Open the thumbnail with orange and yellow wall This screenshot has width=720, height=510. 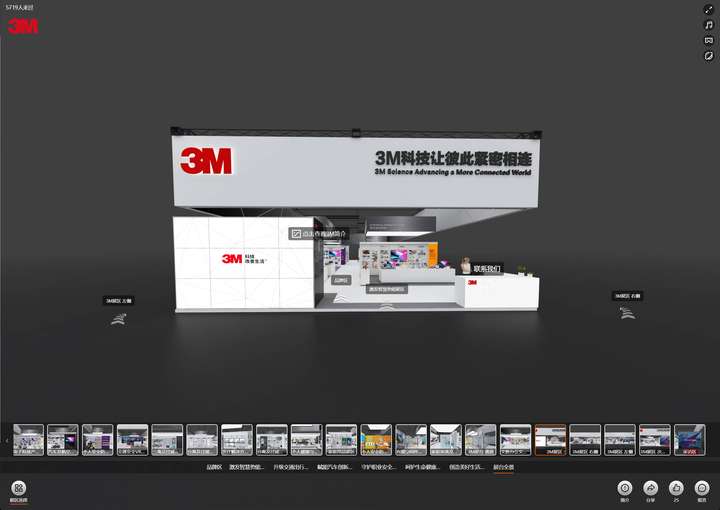[x=376, y=440]
